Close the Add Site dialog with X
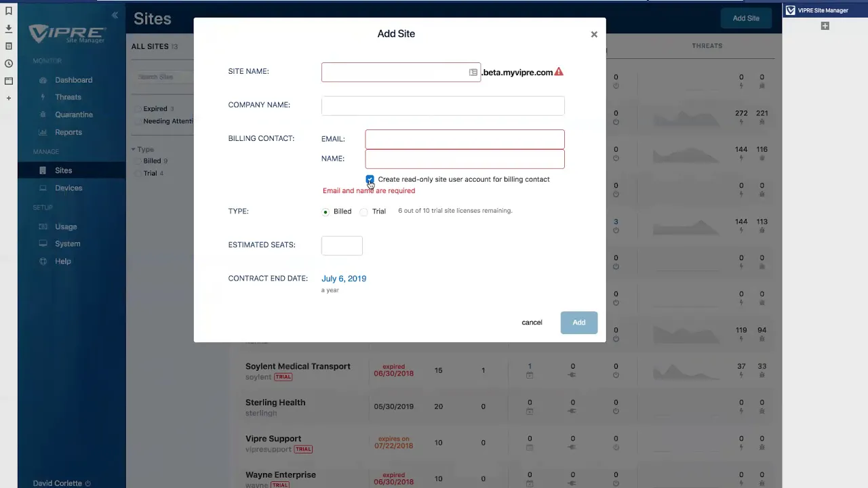Screen dimensions: 868x488 pyautogui.click(x=594, y=34)
